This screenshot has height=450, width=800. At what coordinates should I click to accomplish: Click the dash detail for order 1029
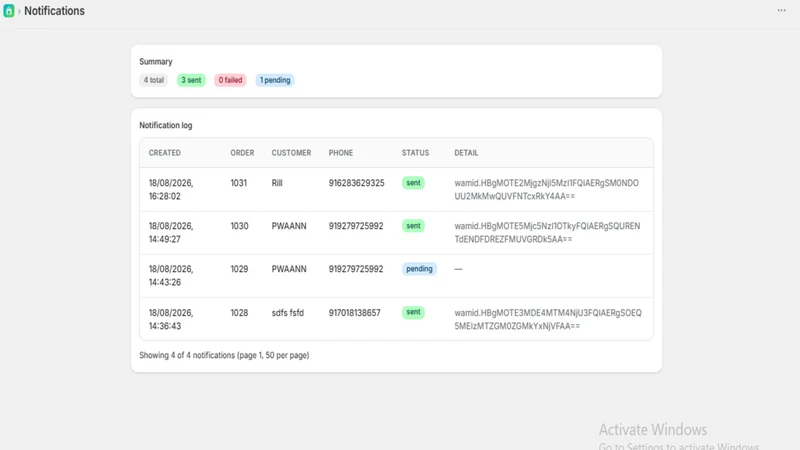[x=458, y=269]
